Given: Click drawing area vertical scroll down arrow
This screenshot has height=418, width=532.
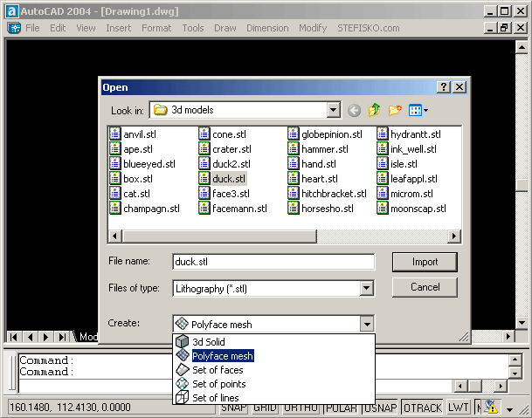Looking at the screenshot, I should tap(522, 322).
